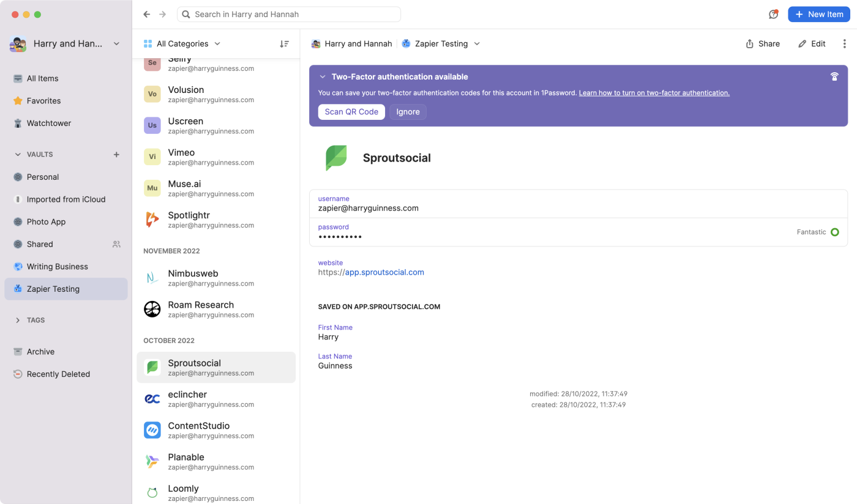The width and height of the screenshot is (857, 504).
Task: Open Watchtower from the sidebar
Action: [x=48, y=123]
